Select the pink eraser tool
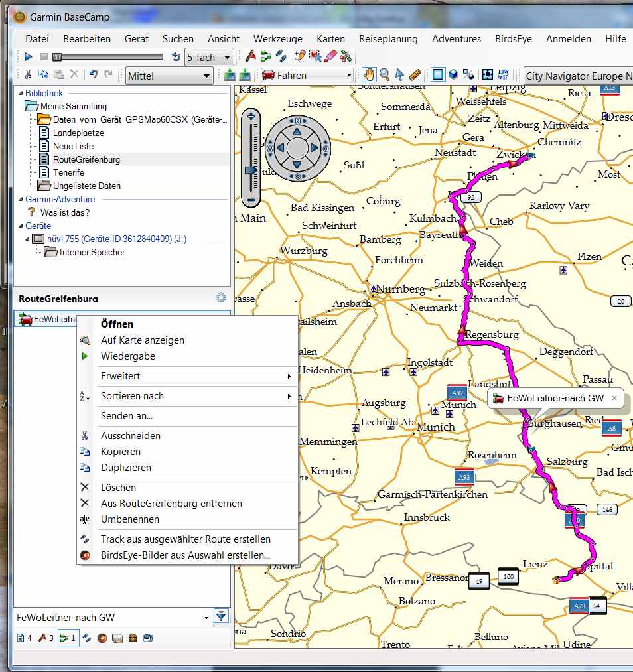 pyautogui.click(x=330, y=56)
